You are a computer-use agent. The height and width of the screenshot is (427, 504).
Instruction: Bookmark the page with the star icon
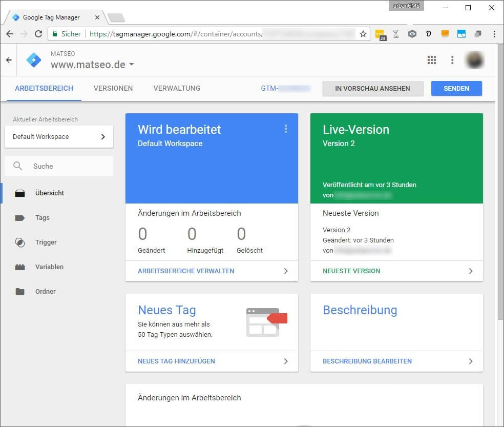tap(363, 34)
